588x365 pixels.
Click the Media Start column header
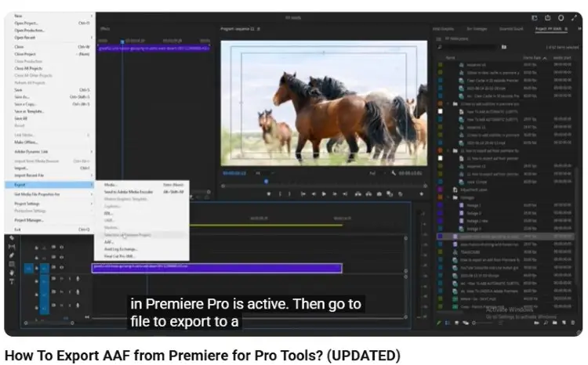pyautogui.click(x=562, y=58)
